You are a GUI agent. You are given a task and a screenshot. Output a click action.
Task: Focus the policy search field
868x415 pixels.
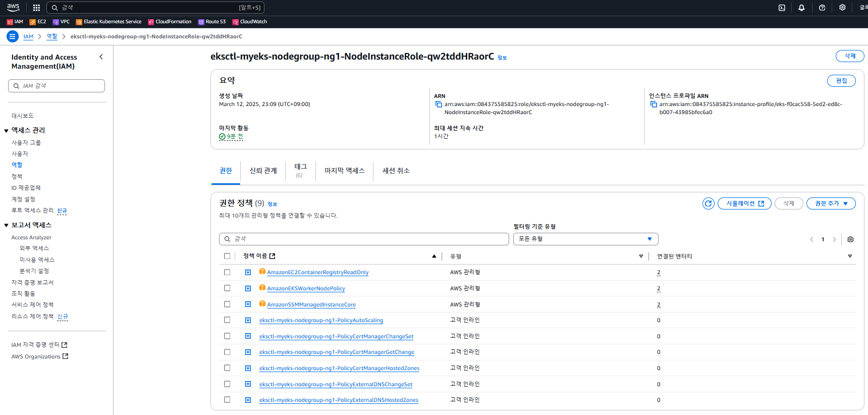(x=364, y=239)
